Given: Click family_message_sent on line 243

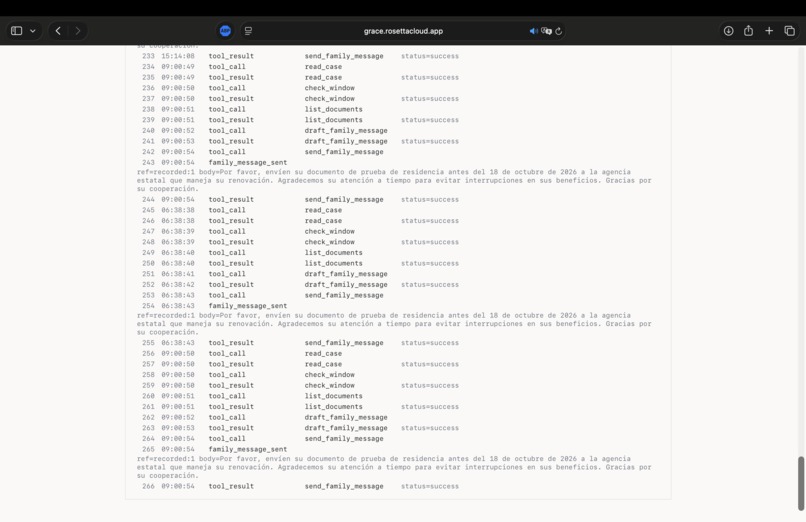Looking at the screenshot, I should pos(248,162).
